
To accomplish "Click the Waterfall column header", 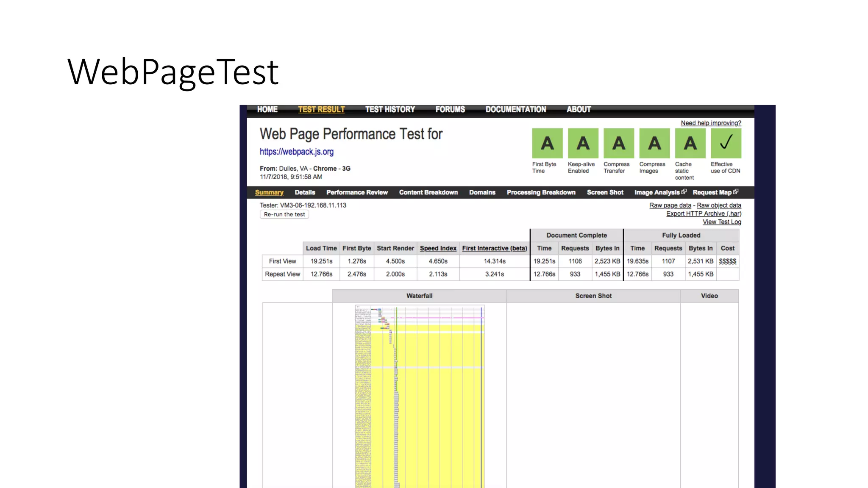I will tap(420, 296).
